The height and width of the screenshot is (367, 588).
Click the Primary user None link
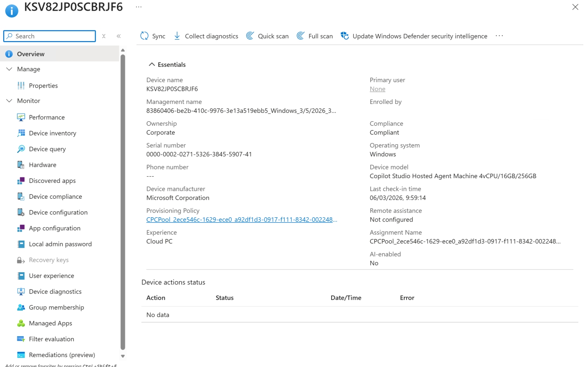click(x=377, y=89)
